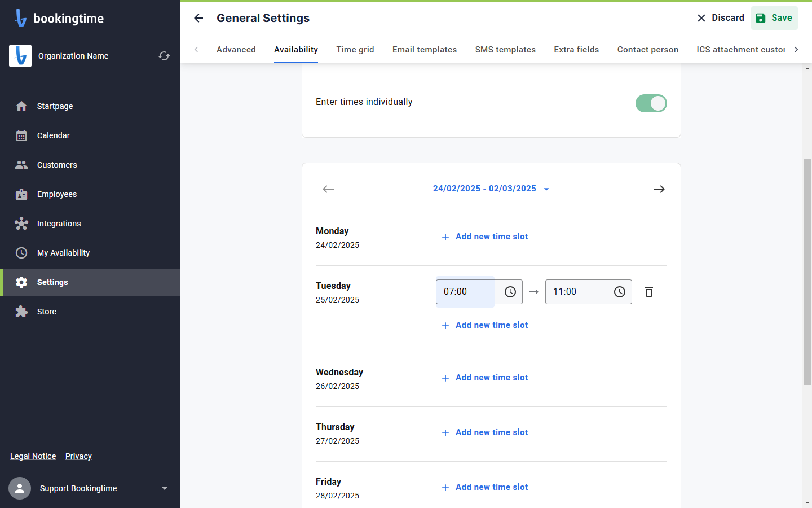The image size is (812, 508).
Task: Open Integrations from the sidebar
Action: (90, 224)
